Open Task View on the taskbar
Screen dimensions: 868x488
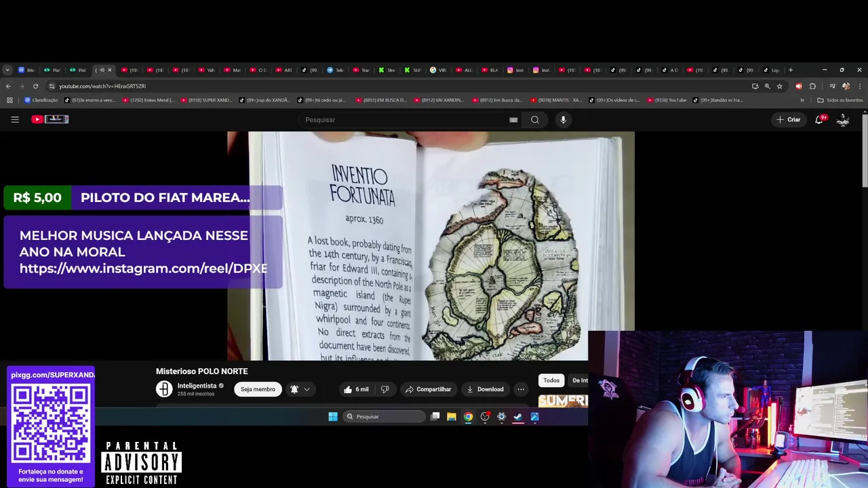point(435,417)
